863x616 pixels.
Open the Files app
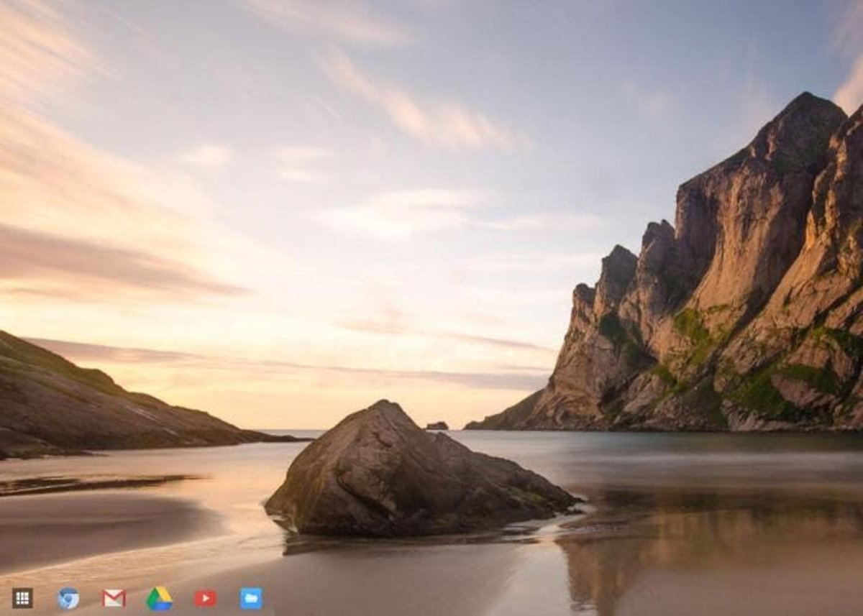coord(251,598)
